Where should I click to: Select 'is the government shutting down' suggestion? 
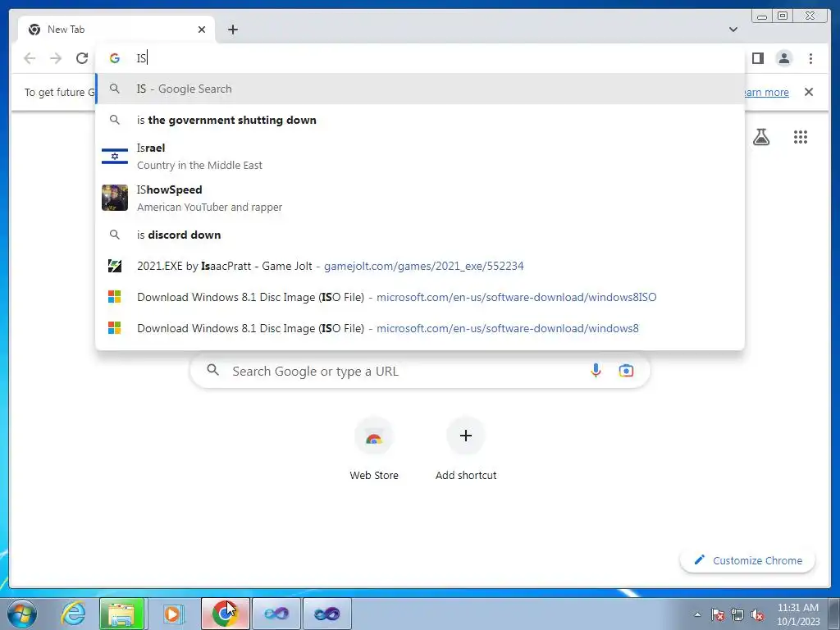pyautogui.click(x=420, y=120)
